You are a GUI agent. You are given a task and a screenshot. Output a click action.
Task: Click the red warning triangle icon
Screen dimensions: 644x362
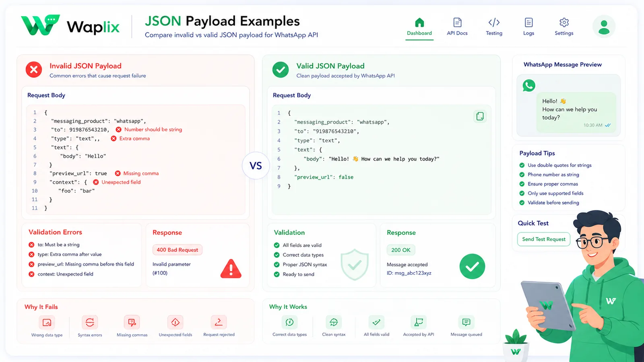pos(231,269)
